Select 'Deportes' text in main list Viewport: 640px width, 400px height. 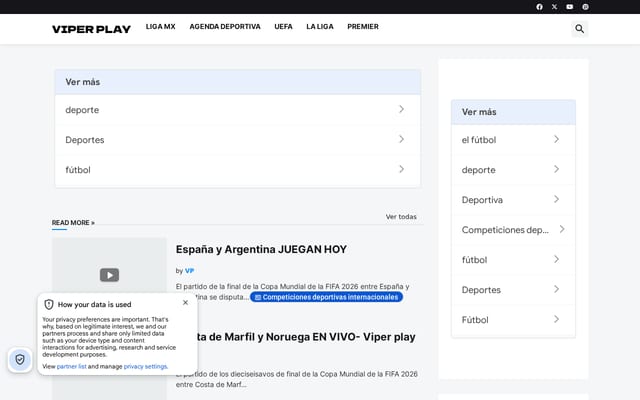tap(85, 140)
